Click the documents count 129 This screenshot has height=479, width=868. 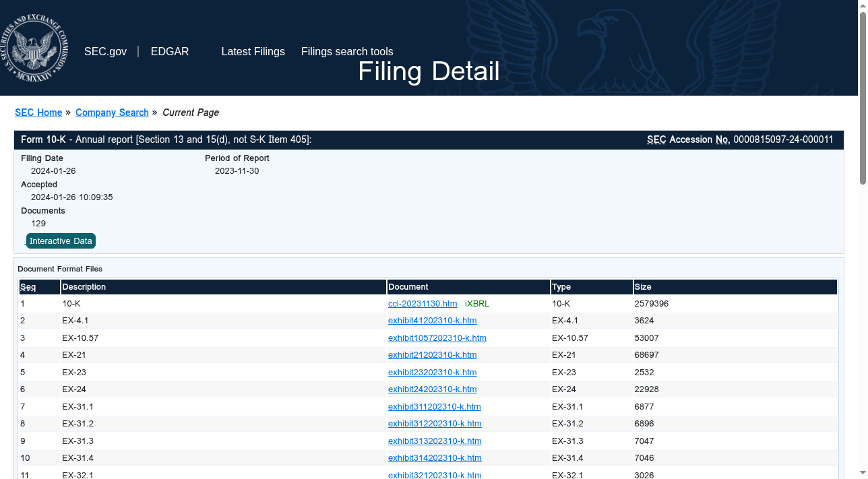[38, 224]
